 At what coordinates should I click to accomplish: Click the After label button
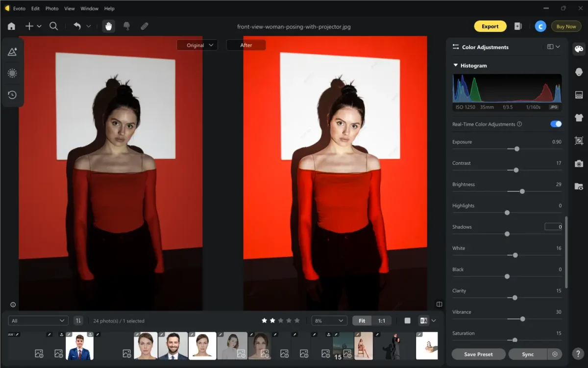[246, 45]
